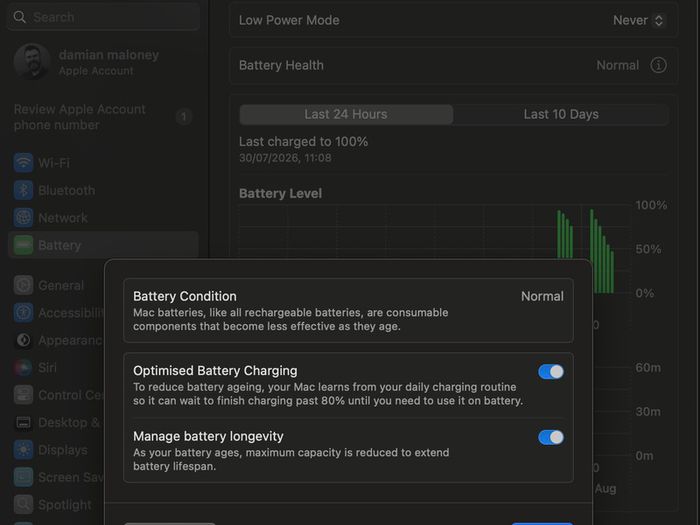Turn off Optimised Battery Charging

pyautogui.click(x=551, y=371)
